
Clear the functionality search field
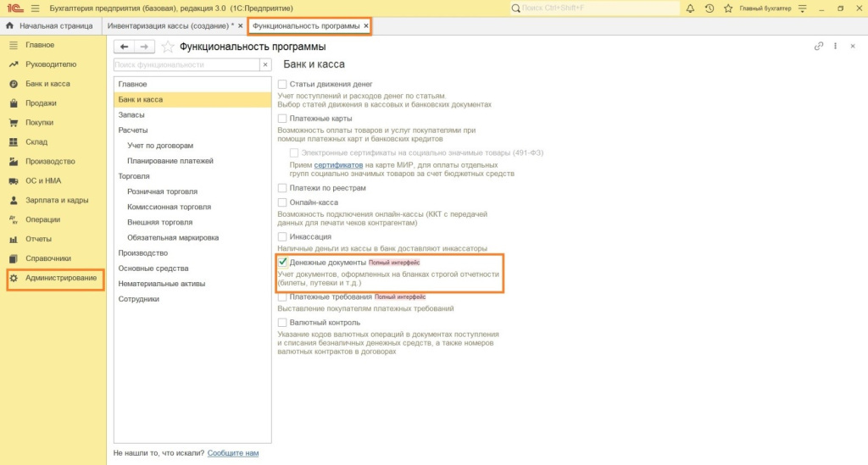pyautogui.click(x=265, y=64)
